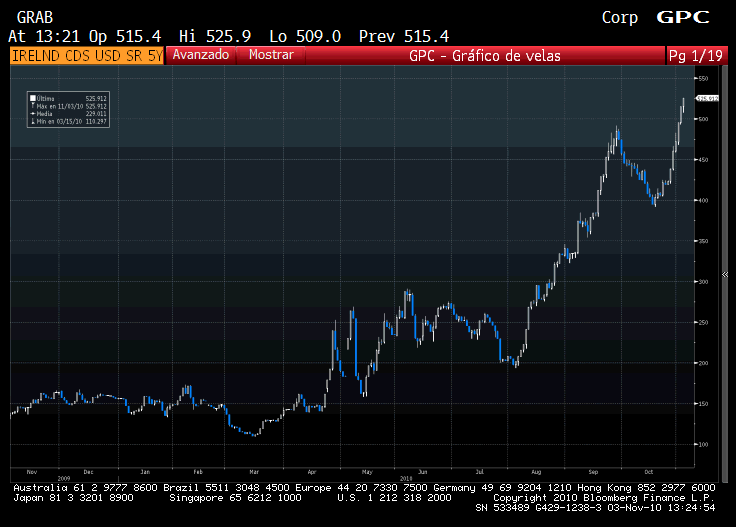
Task: Click the Apr x-axis month label
Action: [x=312, y=472]
